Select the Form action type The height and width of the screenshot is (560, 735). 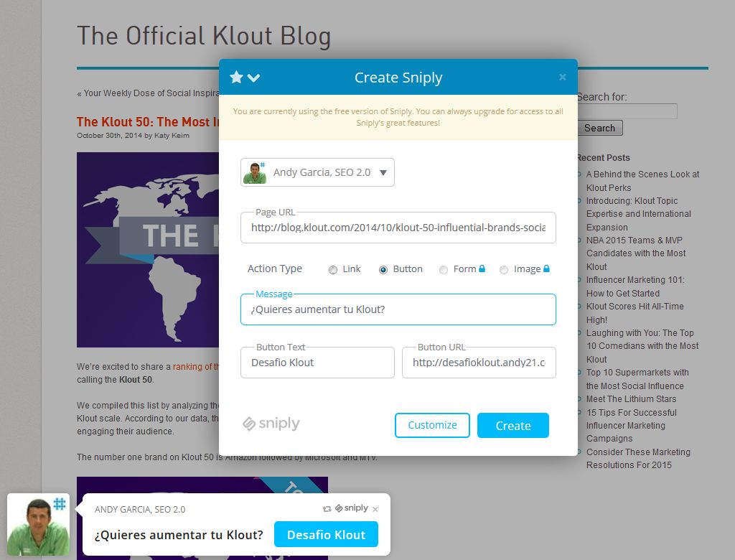coord(443,270)
